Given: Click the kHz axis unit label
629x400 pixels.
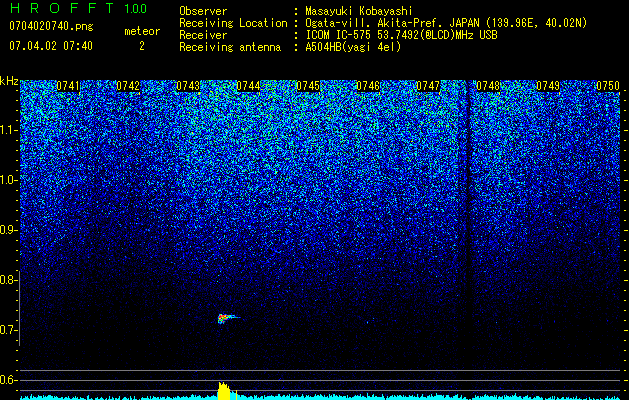Looking at the screenshot, I should (x=9, y=81).
